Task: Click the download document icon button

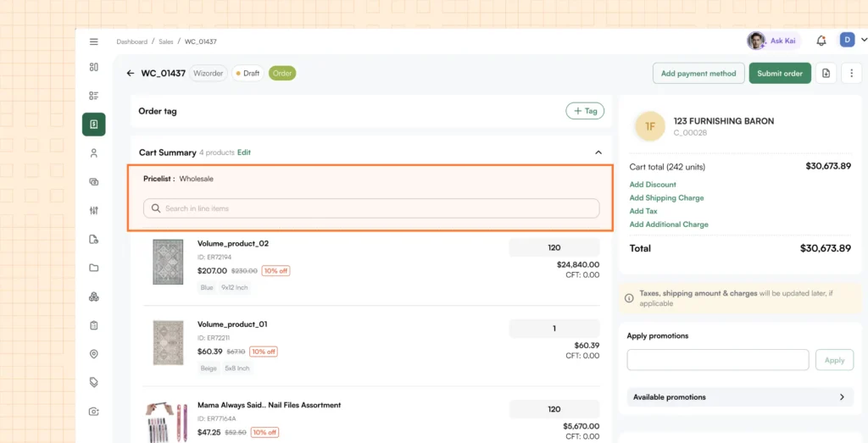Action: [826, 73]
